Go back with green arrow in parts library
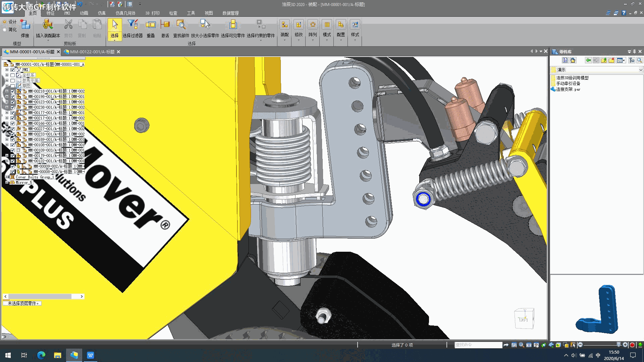Image resolution: width=644 pixels, height=362 pixels. [x=588, y=60]
